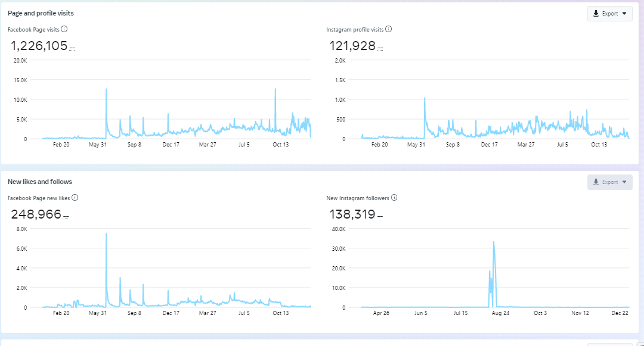Click May 31 peak on Instagram profile visits chart
This screenshot has width=644, height=346.
click(425, 98)
